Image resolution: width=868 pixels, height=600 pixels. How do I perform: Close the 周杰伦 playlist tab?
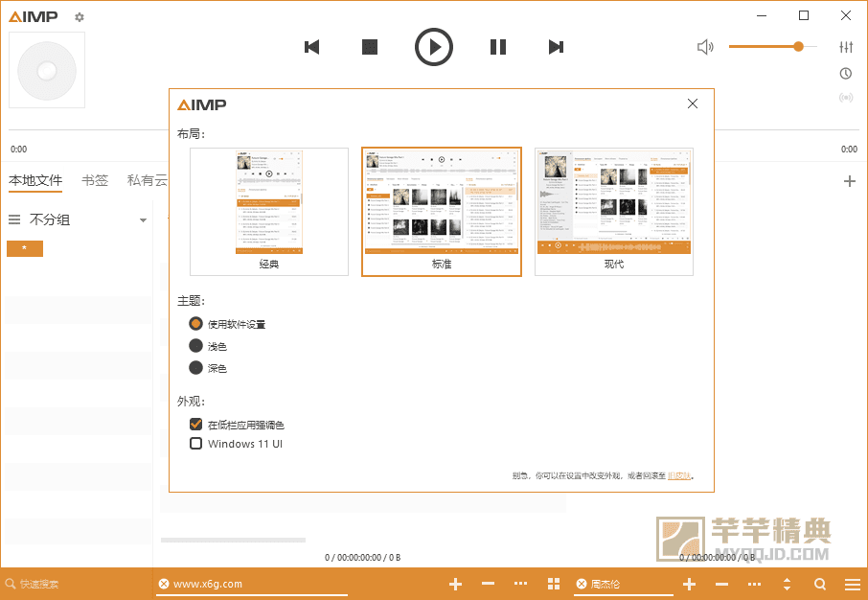coord(582,584)
